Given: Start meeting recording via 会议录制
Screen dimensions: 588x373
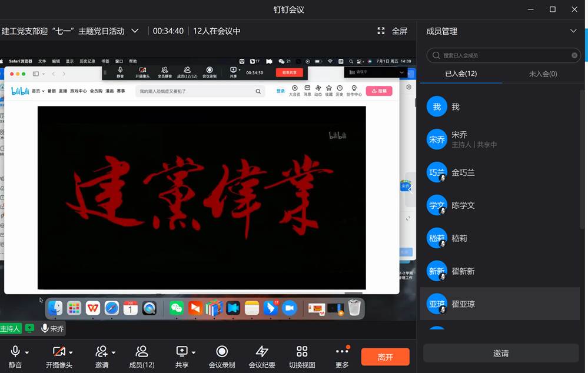Looking at the screenshot, I should [222, 352].
